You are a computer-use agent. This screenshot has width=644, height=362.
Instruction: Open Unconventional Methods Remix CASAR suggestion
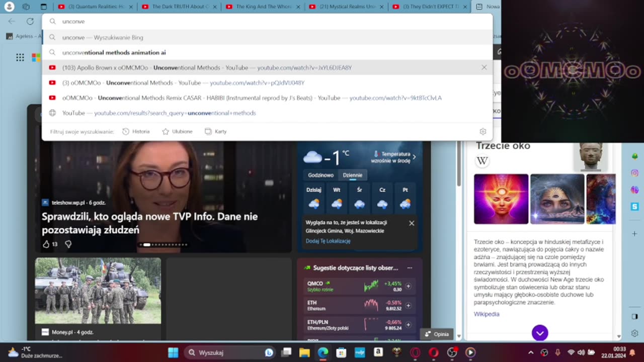(x=267, y=98)
